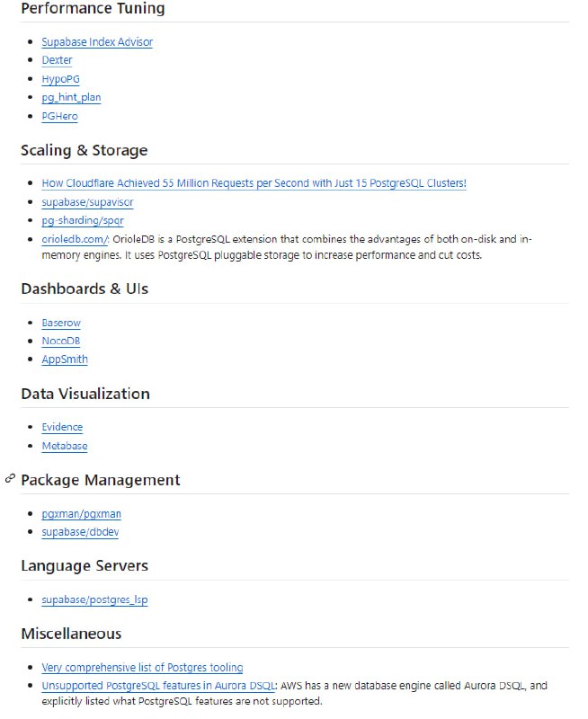
Task: Open the orioledb.com link
Action: 75,239
